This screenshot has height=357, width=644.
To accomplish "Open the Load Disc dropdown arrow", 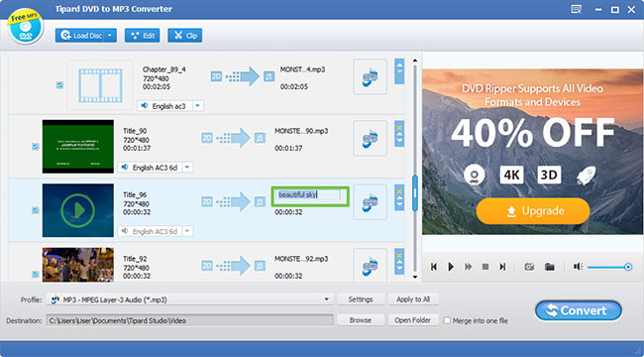I will coord(110,36).
